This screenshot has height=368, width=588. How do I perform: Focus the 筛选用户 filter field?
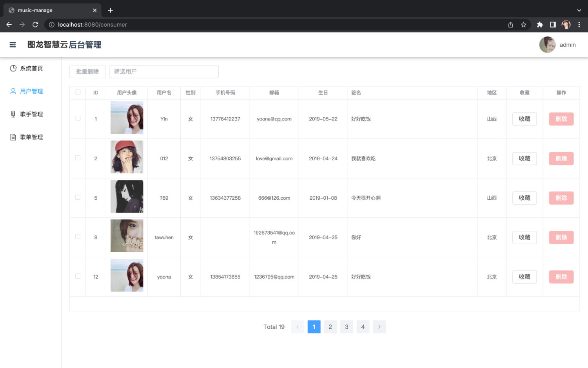tap(164, 71)
